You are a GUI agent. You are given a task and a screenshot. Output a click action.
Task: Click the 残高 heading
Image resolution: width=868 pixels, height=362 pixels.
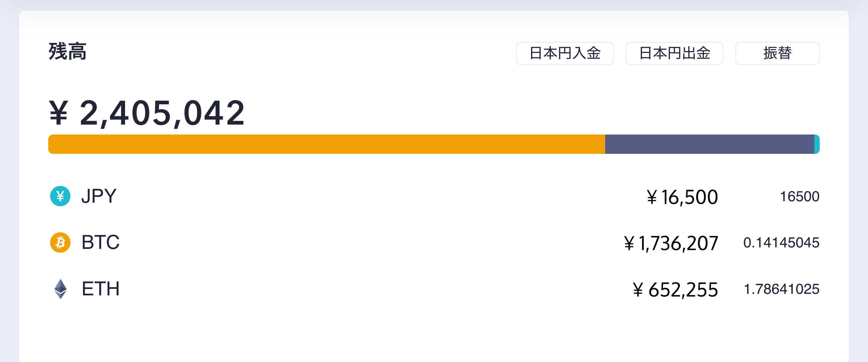68,52
